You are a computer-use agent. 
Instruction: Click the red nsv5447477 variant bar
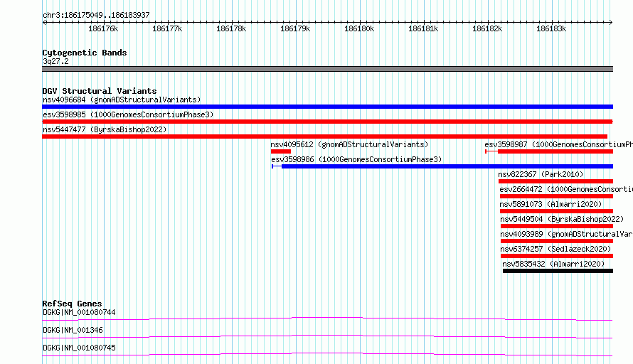pos(324,136)
